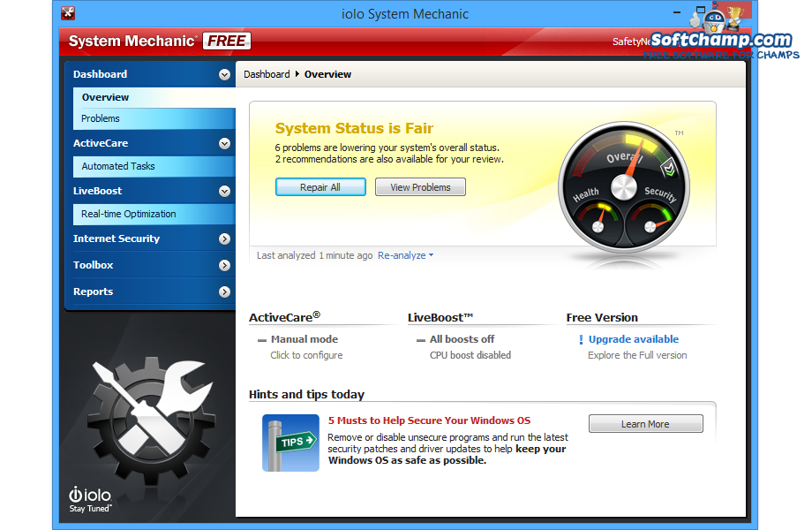The image size is (812, 530).
Task: Expand the Toolbox section arrow
Action: [x=224, y=265]
